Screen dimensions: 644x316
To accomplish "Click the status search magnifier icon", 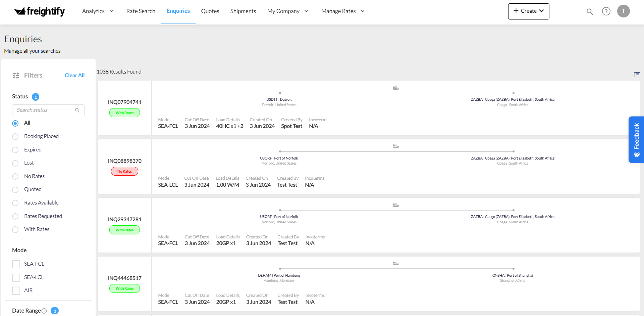I will (x=77, y=110).
